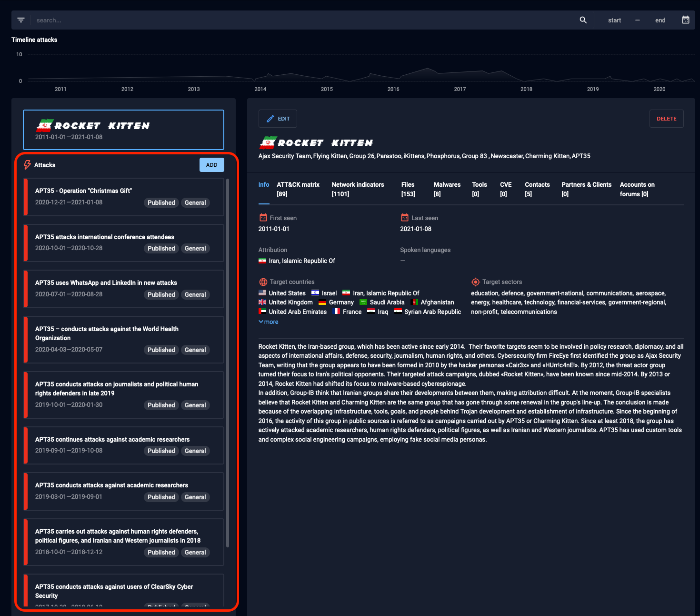Open the Tools tab
Viewport: 700px width, 616px height.
pyautogui.click(x=480, y=189)
